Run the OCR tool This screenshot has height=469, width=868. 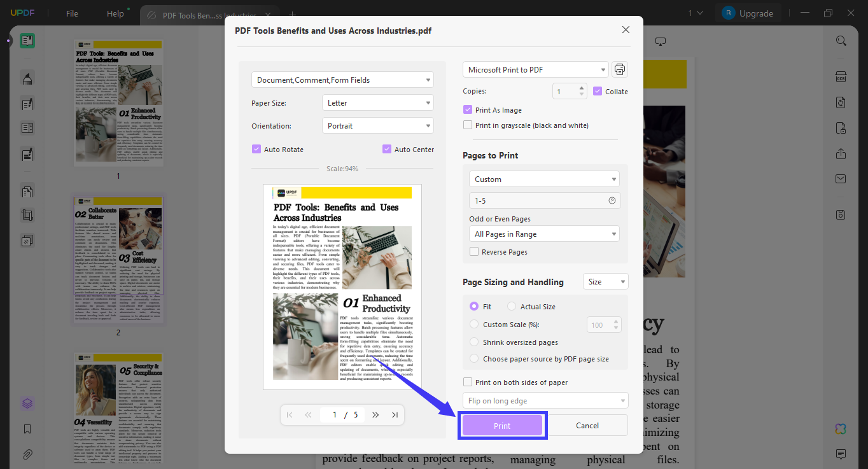click(841, 75)
